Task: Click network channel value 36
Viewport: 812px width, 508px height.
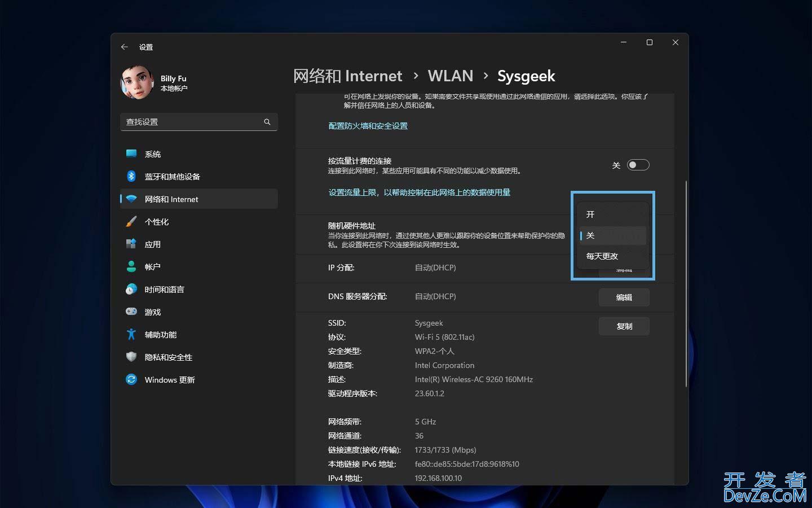Action: click(419, 436)
